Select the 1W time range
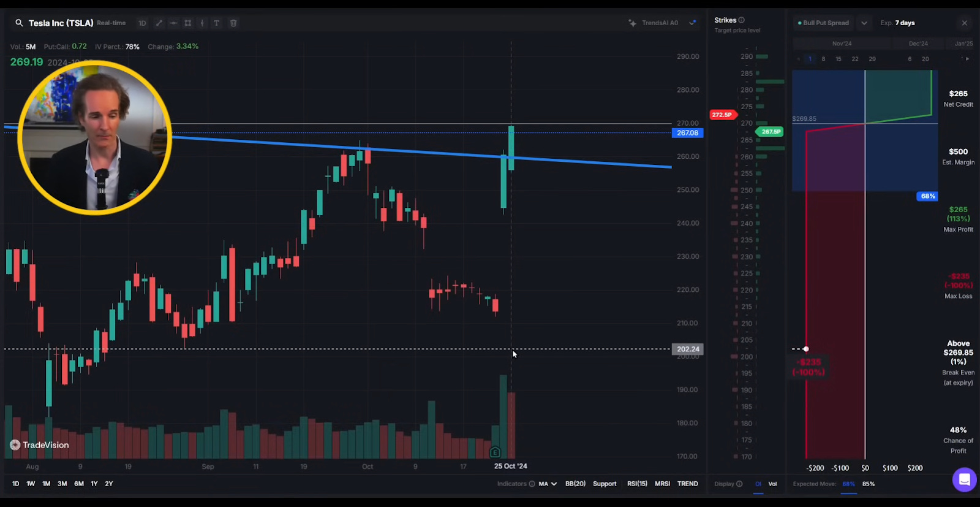980x507 pixels. point(31,484)
